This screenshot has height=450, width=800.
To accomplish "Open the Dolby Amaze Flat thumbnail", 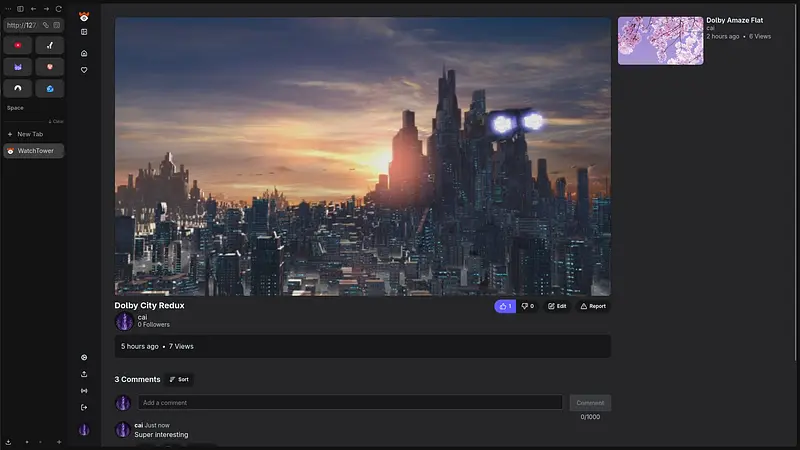I will click(660, 40).
